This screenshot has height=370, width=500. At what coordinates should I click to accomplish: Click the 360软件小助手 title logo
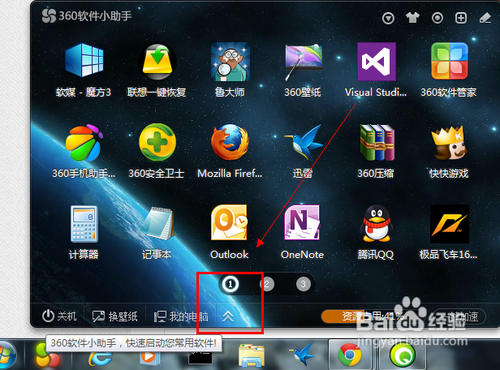coord(87,16)
